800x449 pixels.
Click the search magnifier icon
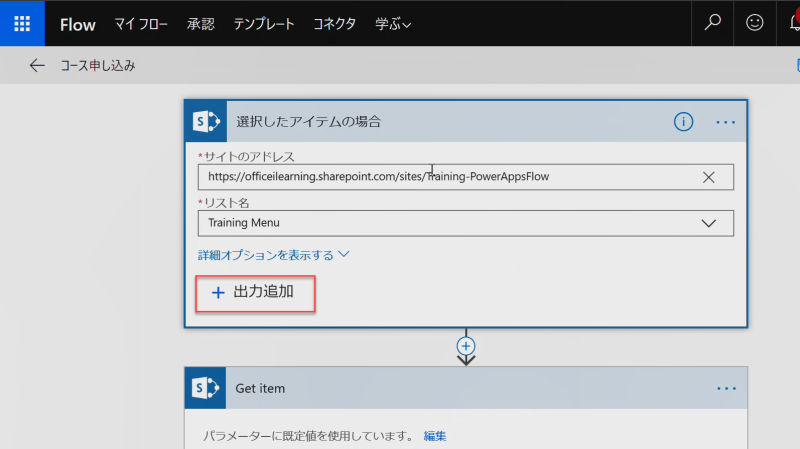(x=712, y=22)
